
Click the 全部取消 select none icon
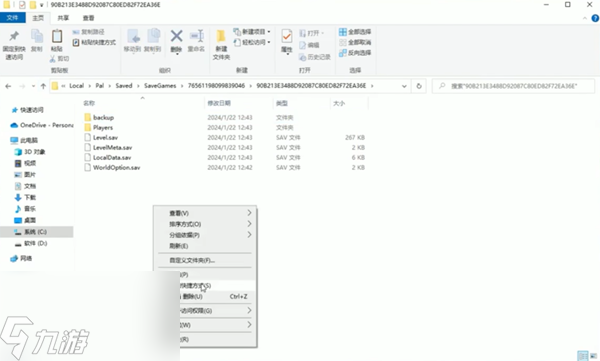click(x=343, y=42)
